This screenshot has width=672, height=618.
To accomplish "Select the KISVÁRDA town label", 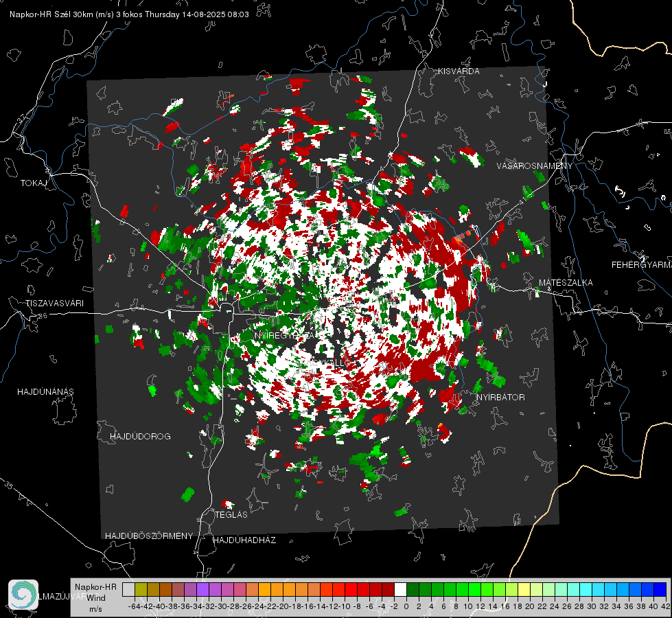I will pos(459,71).
